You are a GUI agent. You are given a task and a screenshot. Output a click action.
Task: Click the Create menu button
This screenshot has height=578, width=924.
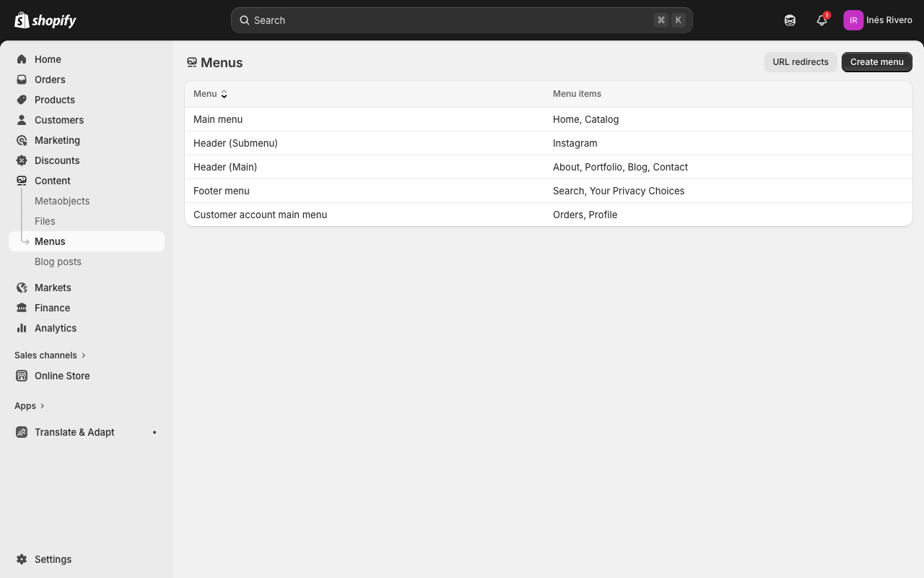[876, 62]
